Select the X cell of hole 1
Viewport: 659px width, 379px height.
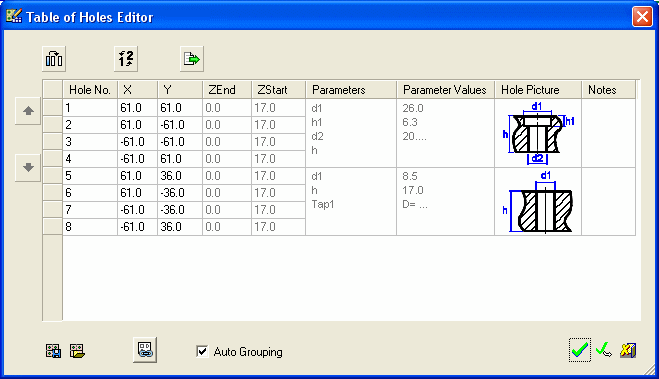click(x=137, y=108)
